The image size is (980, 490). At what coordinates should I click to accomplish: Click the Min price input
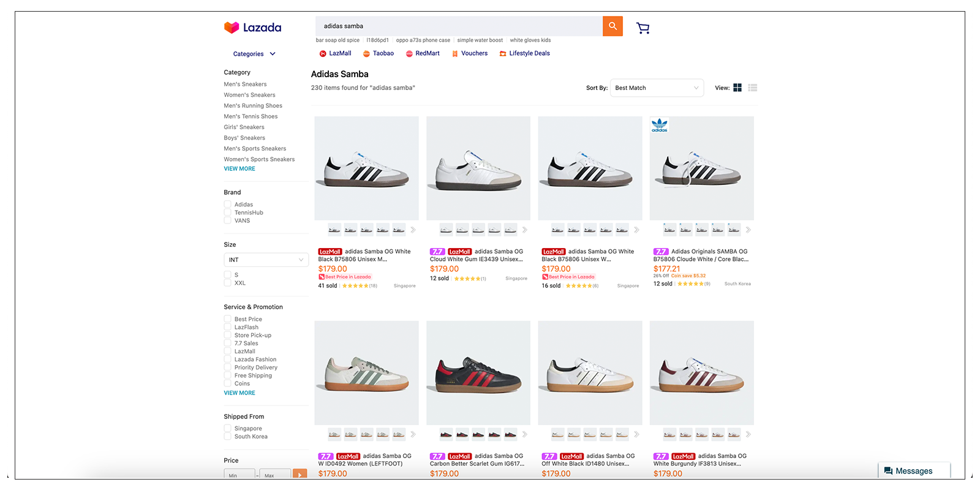click(x=239, y=475)
